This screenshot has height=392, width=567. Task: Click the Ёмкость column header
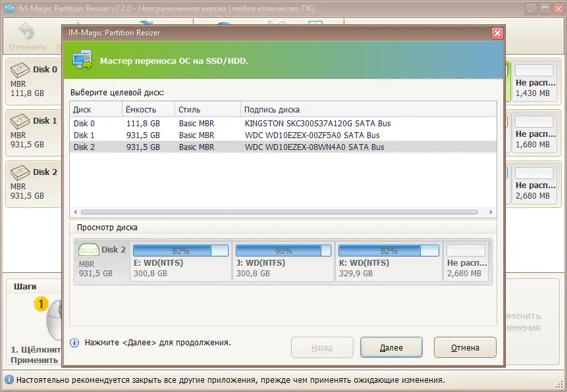coord(149,109)
